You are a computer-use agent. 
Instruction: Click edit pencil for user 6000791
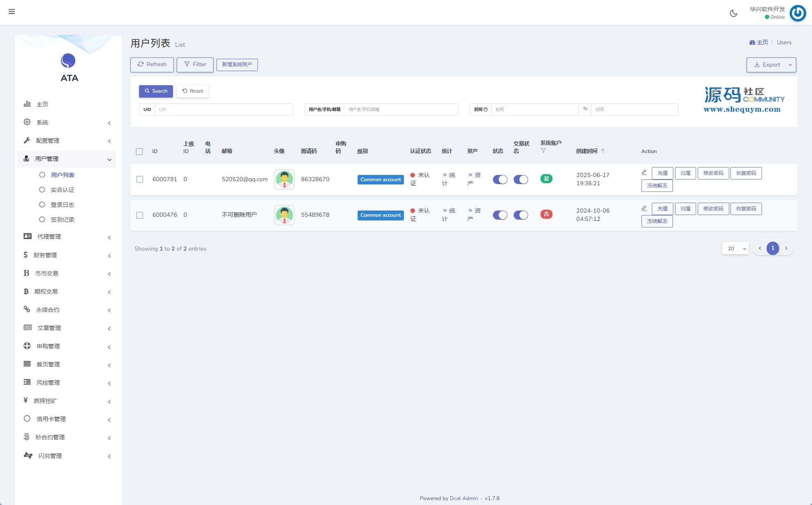pos(644,172)
